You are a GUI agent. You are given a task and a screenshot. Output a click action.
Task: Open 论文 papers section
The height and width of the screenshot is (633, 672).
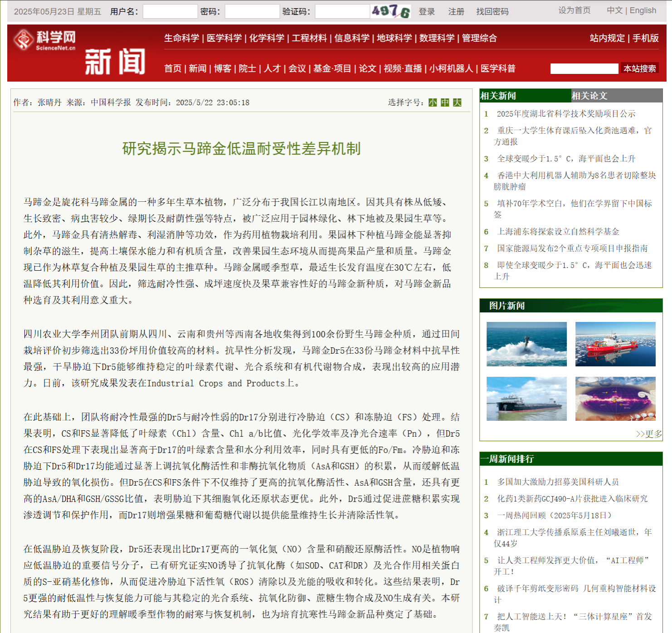click(x=368, y=68)
